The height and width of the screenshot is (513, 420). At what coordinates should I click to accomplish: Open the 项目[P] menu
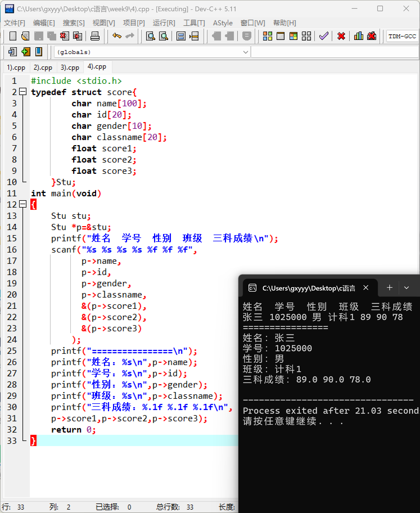pos(134,23)
